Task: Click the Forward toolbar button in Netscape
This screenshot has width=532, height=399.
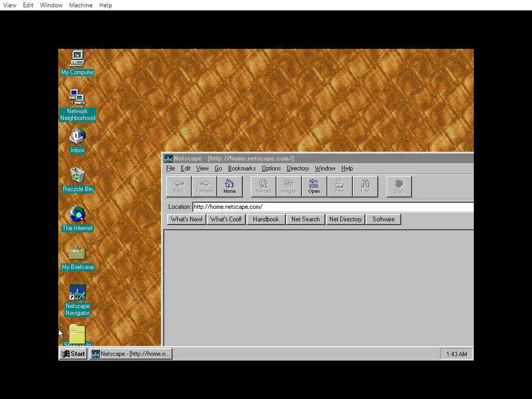Action: pyautogui.click(x=204, y=187)
